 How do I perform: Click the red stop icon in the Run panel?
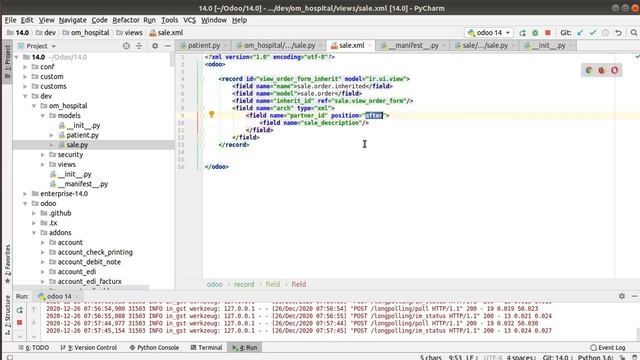(x=20, y=323)
